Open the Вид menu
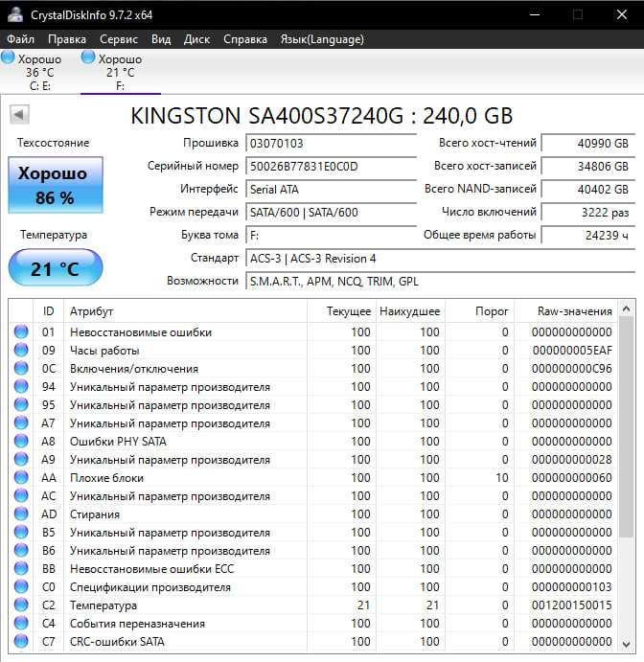The width and height of the screenshot is (644, 662). (x=161, y=39)
